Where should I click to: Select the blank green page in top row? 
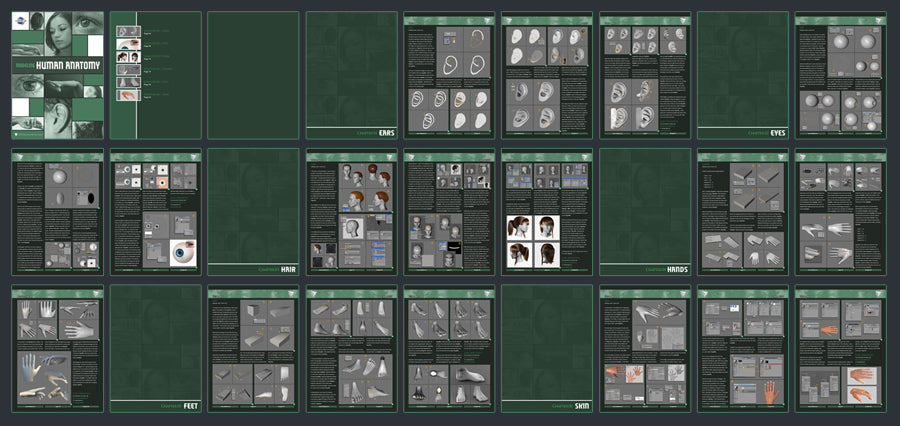pyautogui.click(x=253, y=75)
